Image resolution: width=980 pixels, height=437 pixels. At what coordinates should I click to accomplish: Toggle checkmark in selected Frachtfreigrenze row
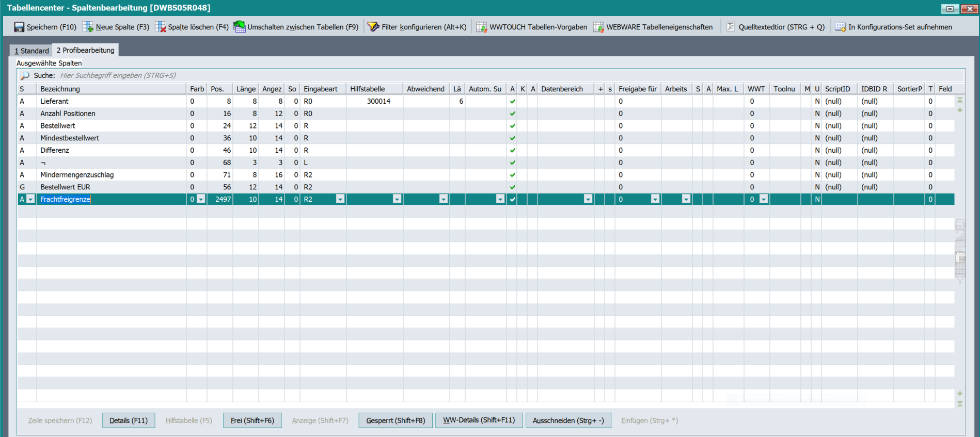512,199
